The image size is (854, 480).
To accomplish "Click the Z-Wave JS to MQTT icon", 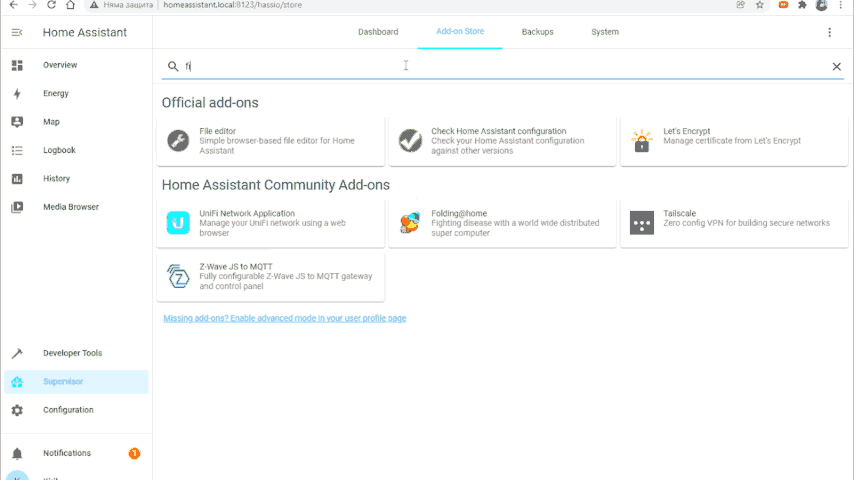I will [x=178, y=276].
